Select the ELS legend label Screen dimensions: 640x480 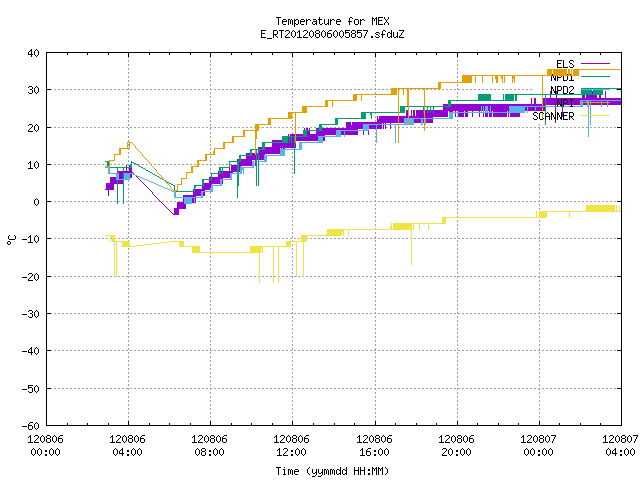click(565, 64)
